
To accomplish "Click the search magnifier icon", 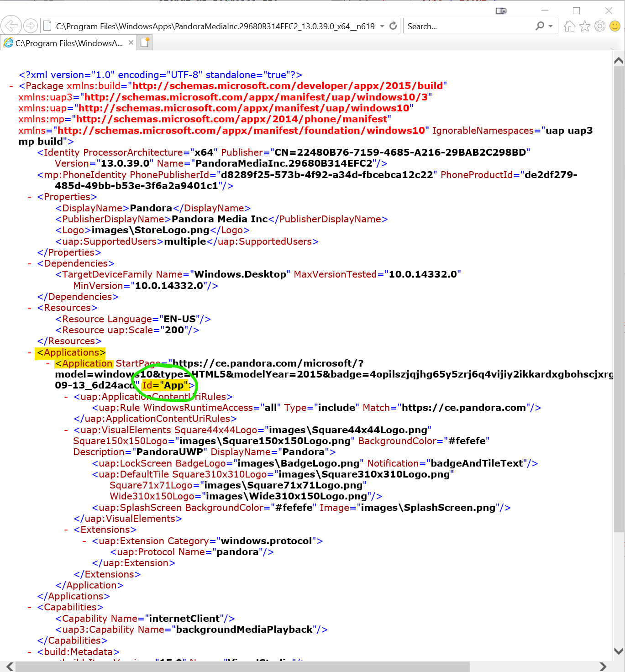I will click(540, 26).
